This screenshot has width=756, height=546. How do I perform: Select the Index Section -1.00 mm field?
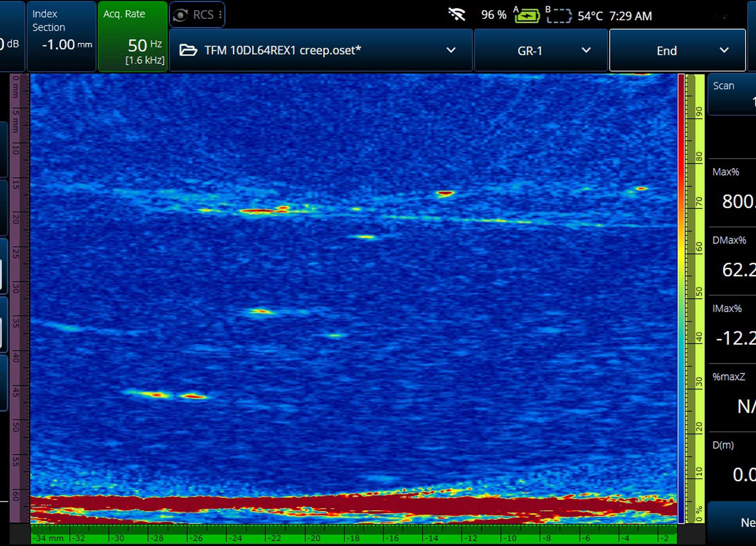click(x=62, y=37)
